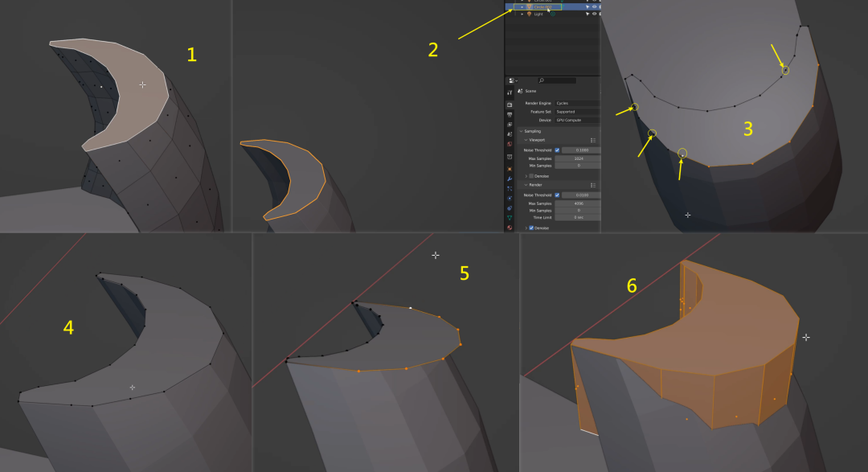This screenshot has width=868, height=472.
Task: Click Viewport Noise Threshold value 0.1000
Action: point(581,150)
